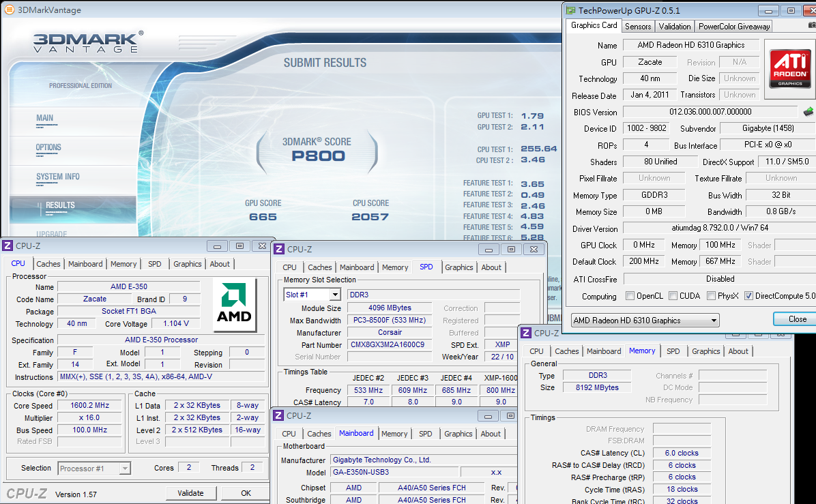
Task: Open SPD tab in the AMD E-350 CPU-Z window
Action: click(x=155, y=264)
